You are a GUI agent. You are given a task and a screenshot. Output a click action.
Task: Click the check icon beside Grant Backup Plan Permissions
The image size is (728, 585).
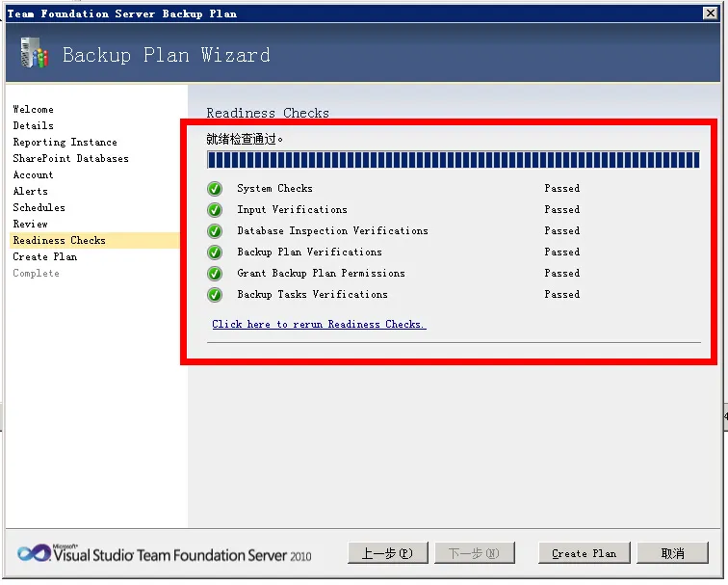click(215, 273)
